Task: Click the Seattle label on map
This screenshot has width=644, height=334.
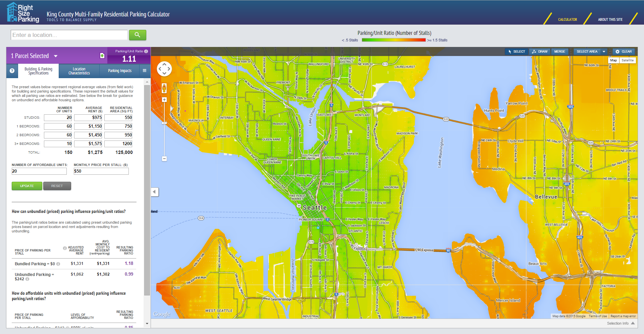Action: 315,208
